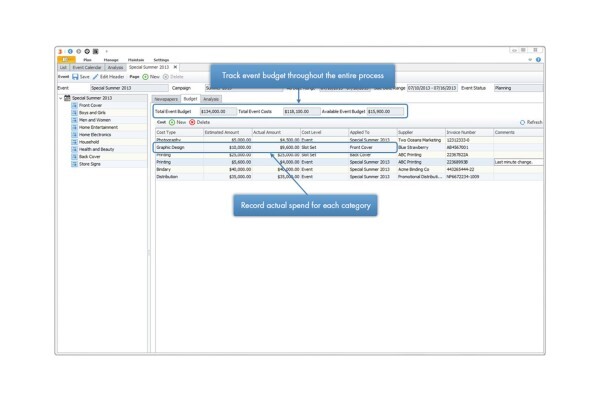Click the Edit Header button label
The width and height of the screenshot is (600, 400).
112,77
